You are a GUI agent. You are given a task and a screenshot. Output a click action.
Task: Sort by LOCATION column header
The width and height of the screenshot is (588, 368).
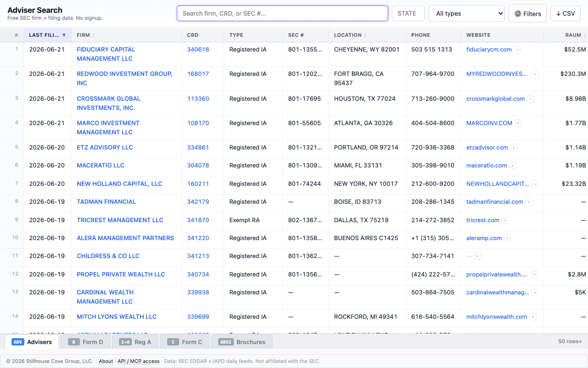[x=367, y=35]
